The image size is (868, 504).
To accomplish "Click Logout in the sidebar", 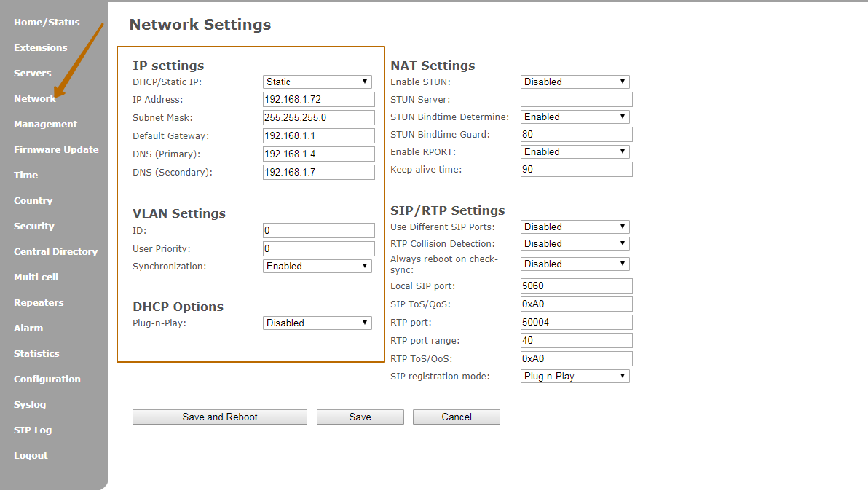I will (x=31, y=455).
